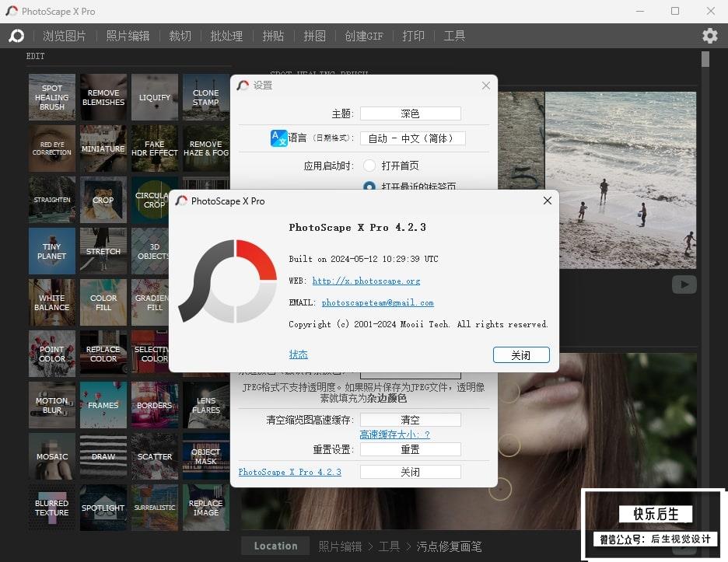The image size is (728, 562).
Task: Open settings via the gear icon
Action: click(x=709, y=36)
